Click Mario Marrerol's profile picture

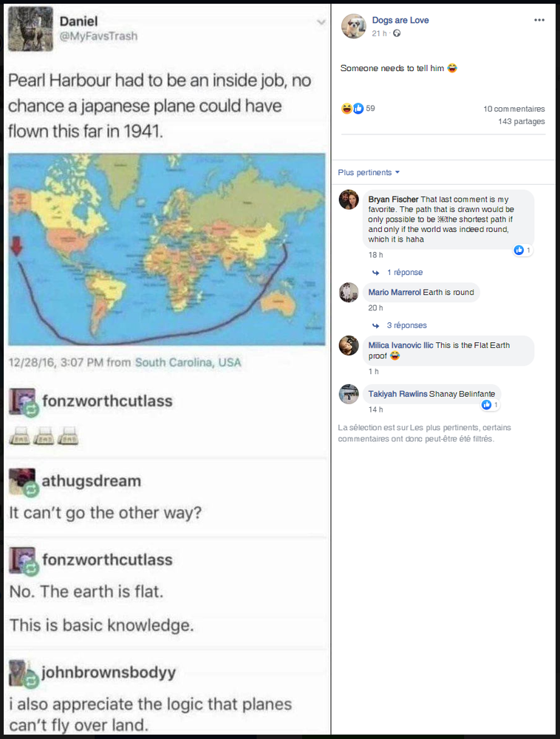tap(349, 293)
